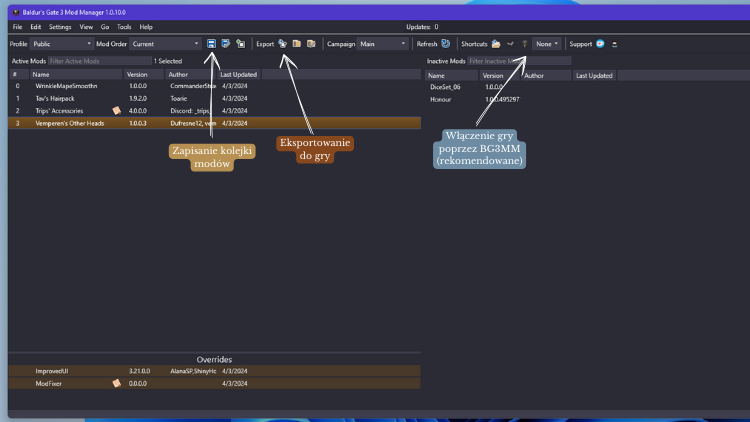Open the Campaign dropdown showing Main
750x422 pixels.
click(x=383, y=44)
